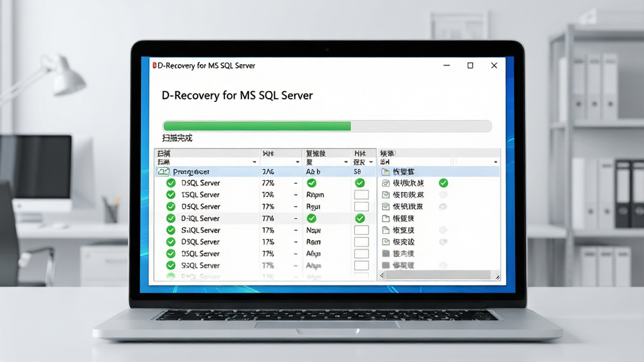Viewport: 644px width, 362px height.
Task: Click the green status icon beside SSQL Server
Action: coord(171,266)
